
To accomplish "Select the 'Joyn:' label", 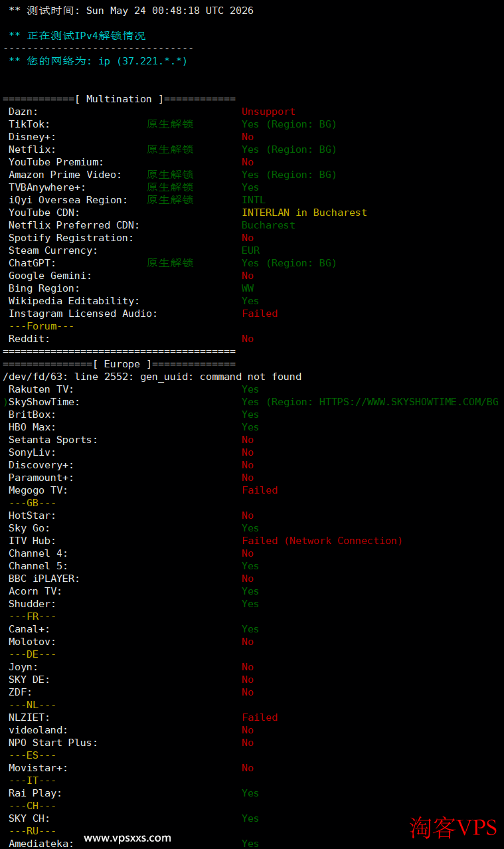I will tap(23, 667).
